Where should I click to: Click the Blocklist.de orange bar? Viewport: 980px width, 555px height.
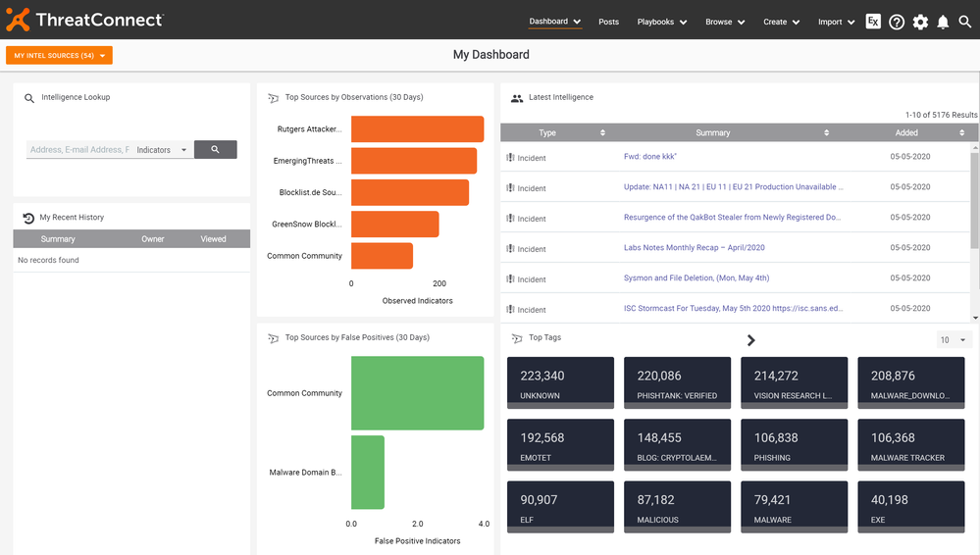pos(410,192)
